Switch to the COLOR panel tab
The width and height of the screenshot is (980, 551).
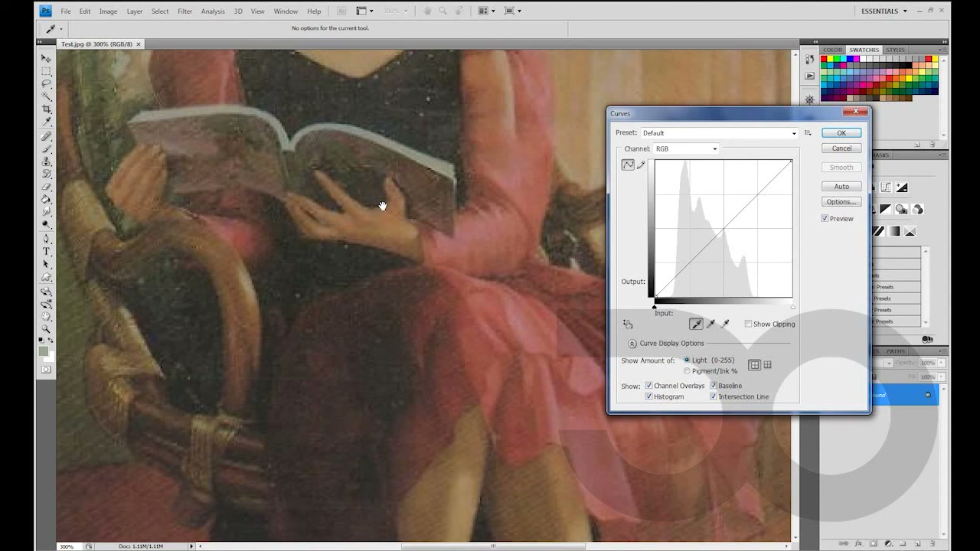click(x=832, y=50)
